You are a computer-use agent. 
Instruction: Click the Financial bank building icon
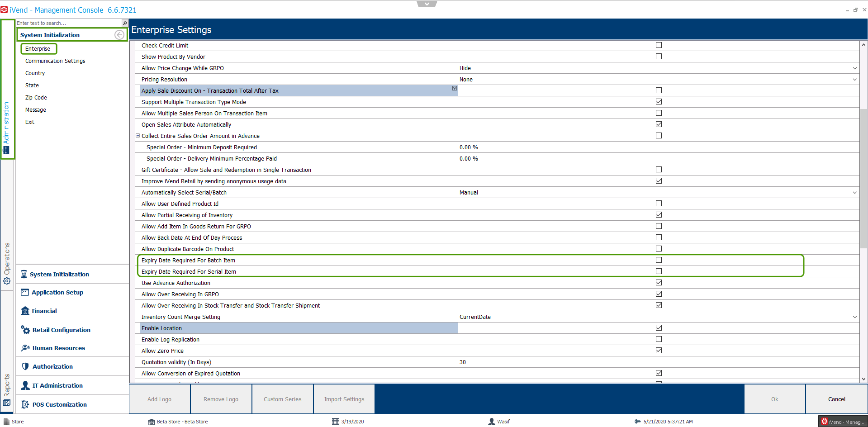[25, 311]
